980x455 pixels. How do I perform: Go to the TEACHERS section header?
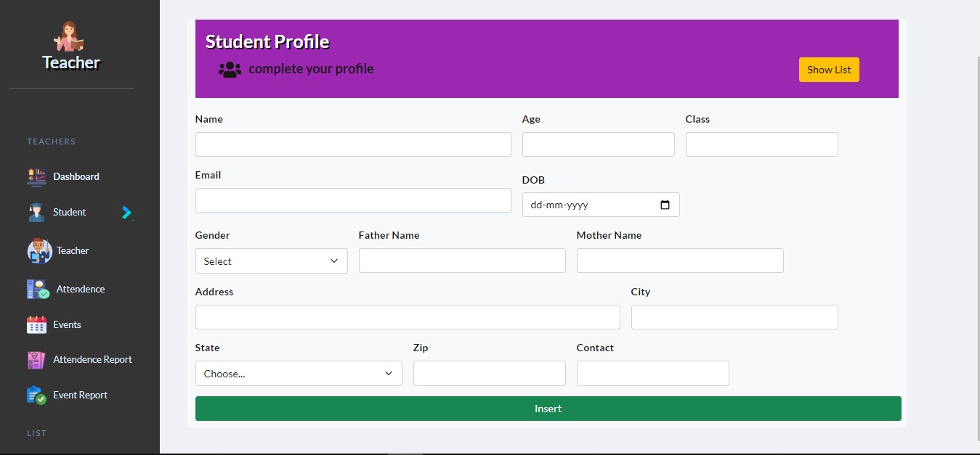pos(51,141)
